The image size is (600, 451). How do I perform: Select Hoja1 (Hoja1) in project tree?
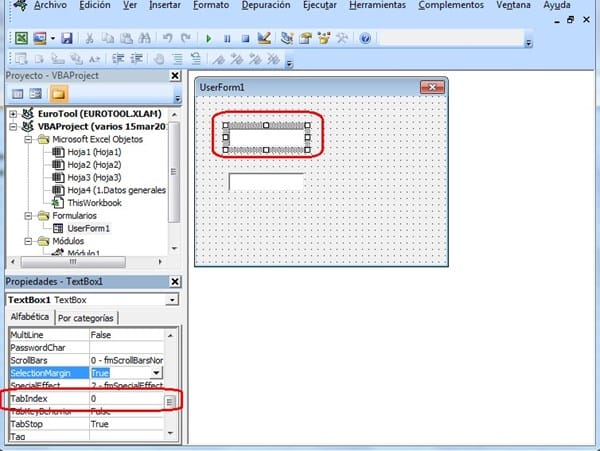click(94, 152)
